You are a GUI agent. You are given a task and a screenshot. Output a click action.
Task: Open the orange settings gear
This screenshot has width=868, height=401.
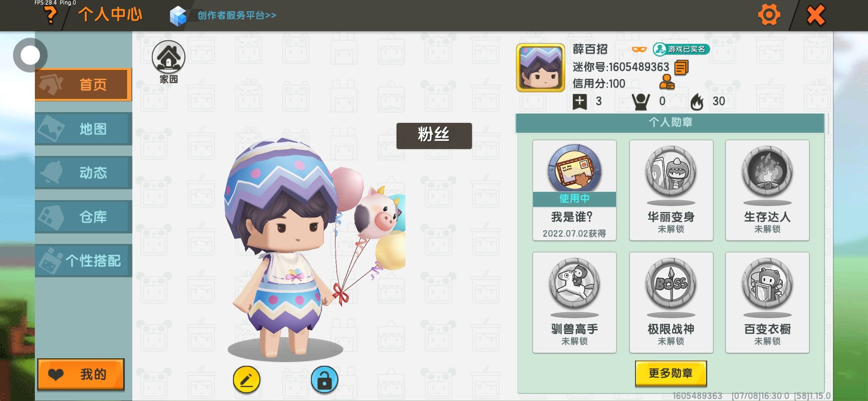[769, 15]
